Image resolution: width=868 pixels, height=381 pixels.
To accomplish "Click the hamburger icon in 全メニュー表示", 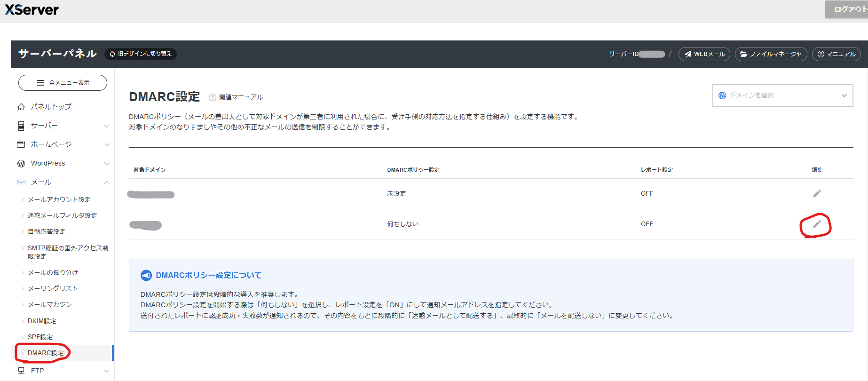I will (x=40, y=83).
